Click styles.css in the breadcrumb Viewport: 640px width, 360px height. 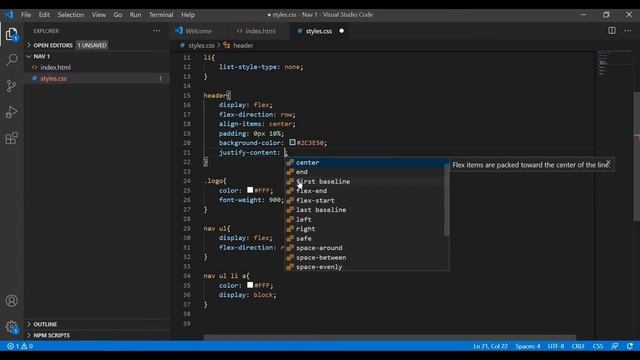point(201,45)
